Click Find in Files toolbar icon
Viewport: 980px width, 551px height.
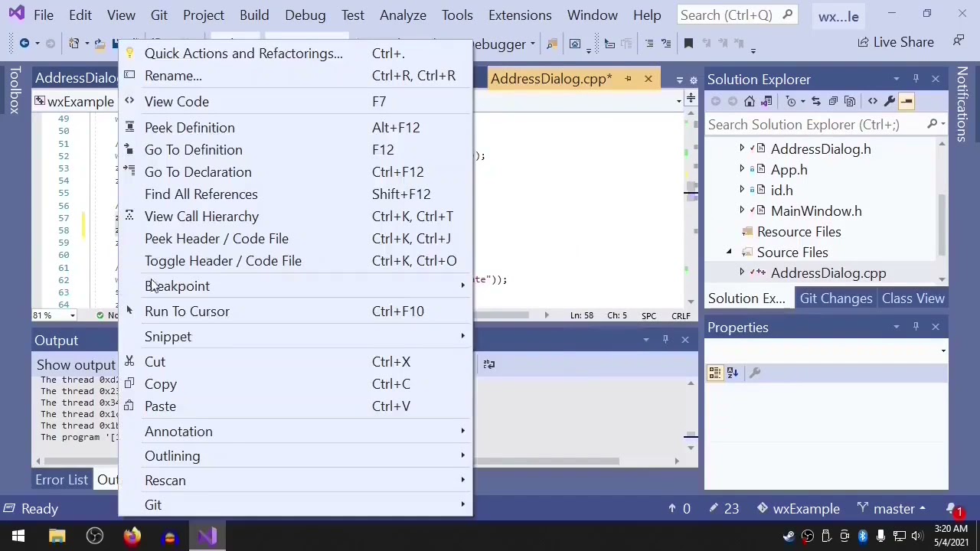(552, 44)
